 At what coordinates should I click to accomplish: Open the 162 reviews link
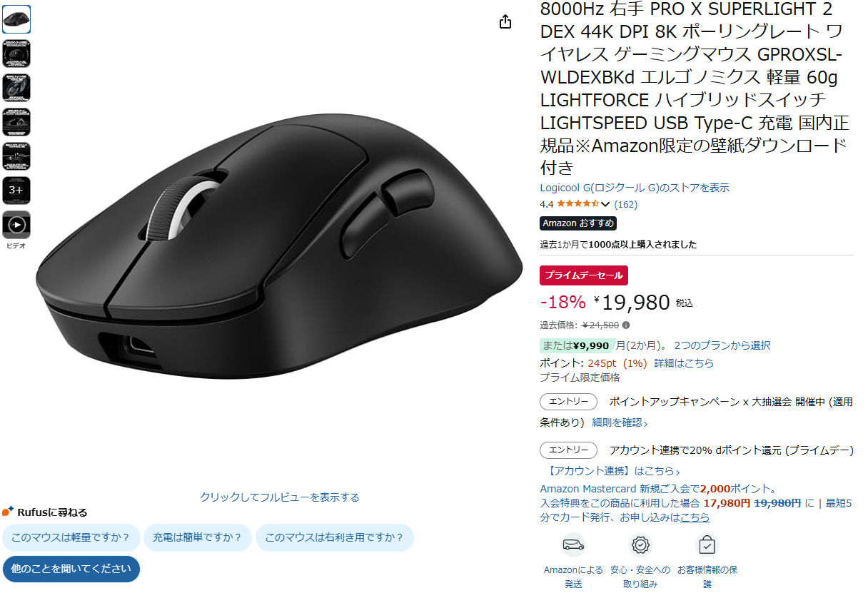click(x=626, y=204)
